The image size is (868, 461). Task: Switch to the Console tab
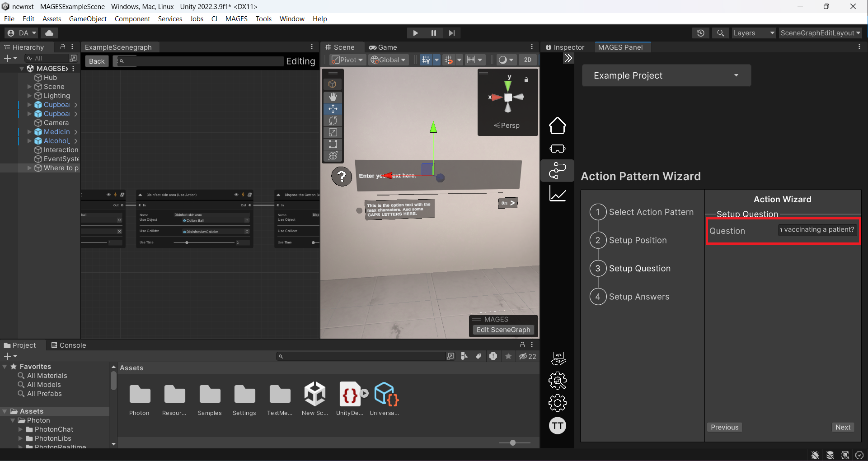tap(68, 345)
